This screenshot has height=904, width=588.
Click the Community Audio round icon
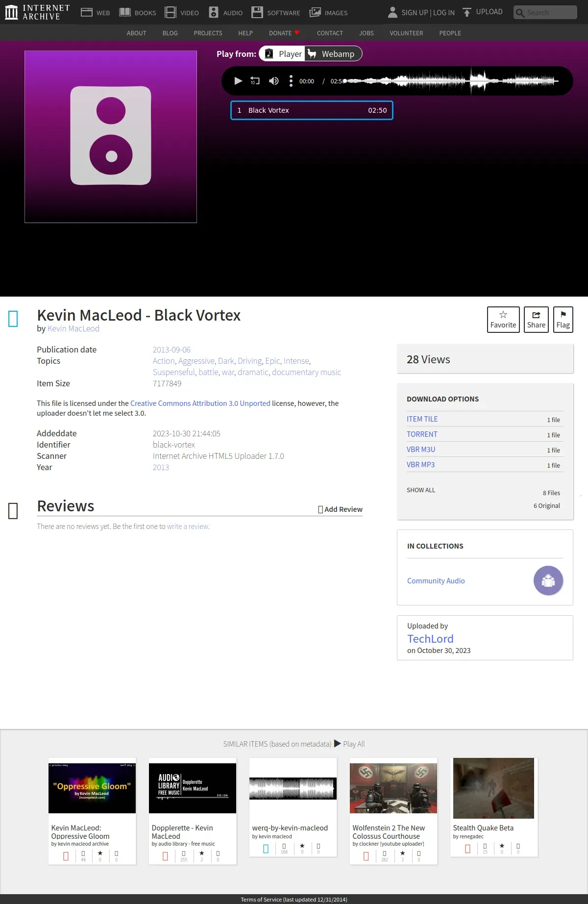pyautogui.click(x=548, y=580)
